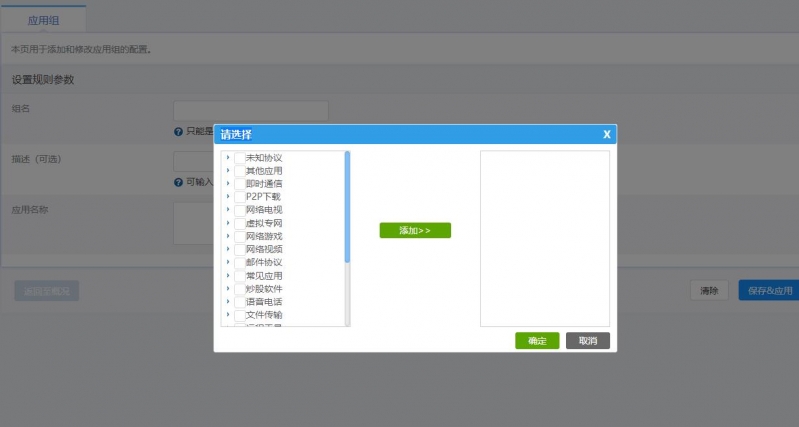799x427 pixels.
Task: Switch to the 应用组 tab
Action: (x=43, y=19)
